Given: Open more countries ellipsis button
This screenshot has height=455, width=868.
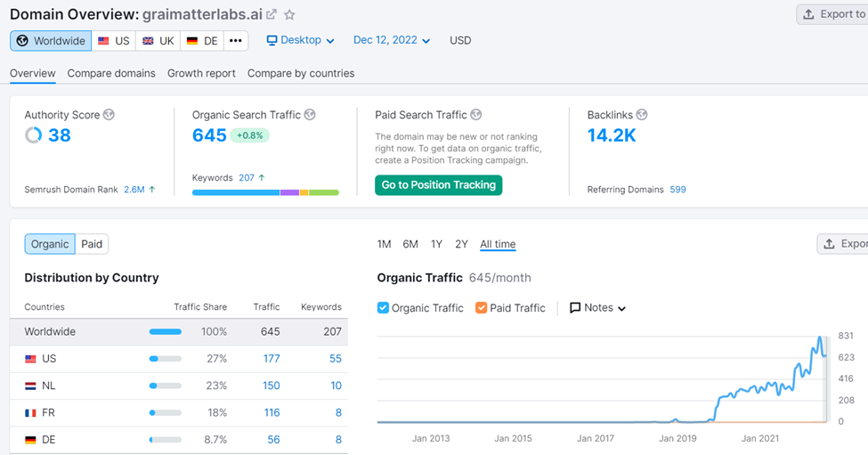Looking at the screenshot, I should click(x=235, y=41).
